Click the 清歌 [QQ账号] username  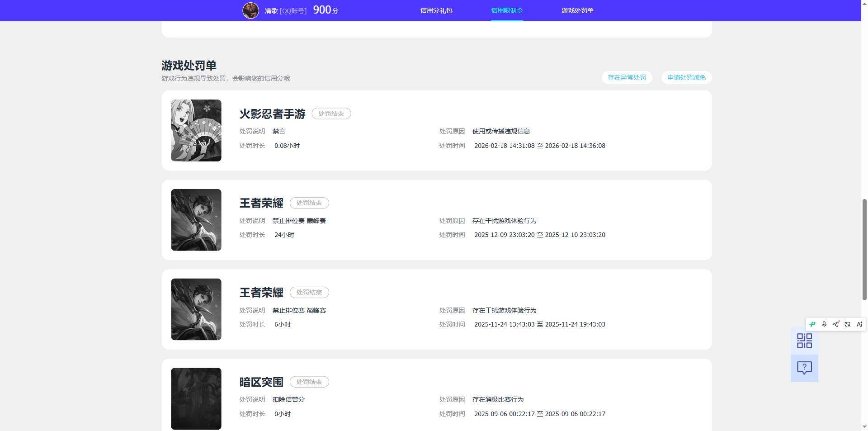285,11
